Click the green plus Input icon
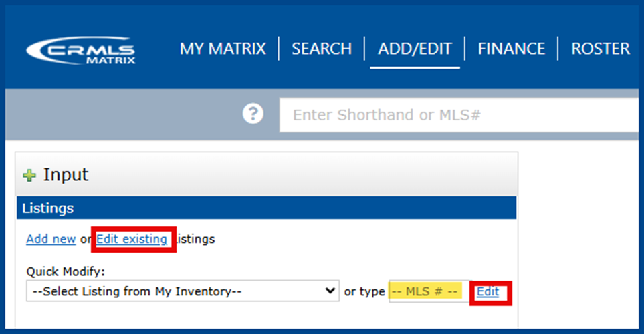 [x=29, y=176]
